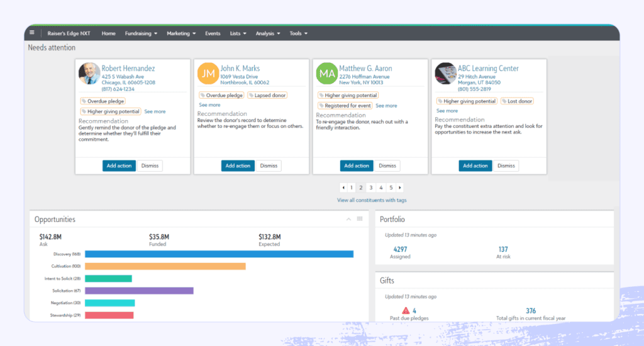Image resolution: width=644 pixels, height=346 pixels.
Task: Click See more on Matthew G. Aaron's tags
Action: [387, 106]
